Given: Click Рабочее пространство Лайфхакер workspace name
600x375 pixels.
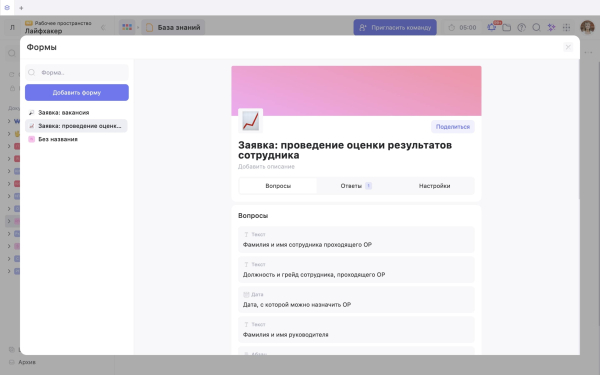Looking at the screenshot, I should click(x=58, y=27).
